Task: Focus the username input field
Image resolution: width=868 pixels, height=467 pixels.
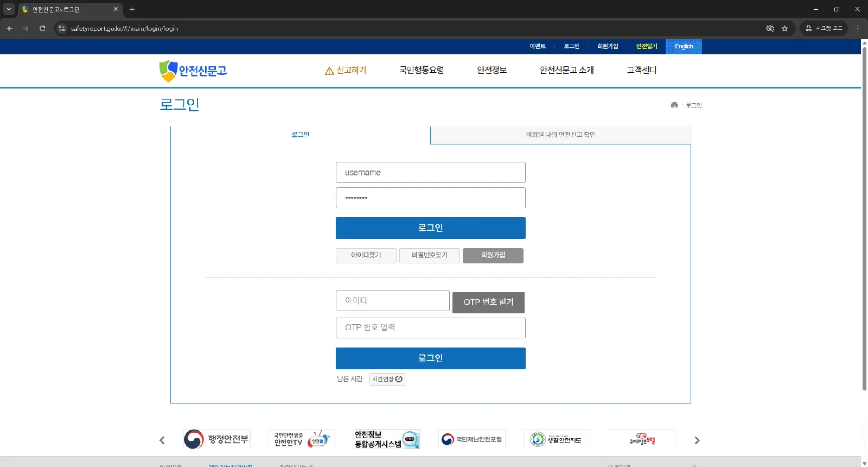Action: coord(431,172)
